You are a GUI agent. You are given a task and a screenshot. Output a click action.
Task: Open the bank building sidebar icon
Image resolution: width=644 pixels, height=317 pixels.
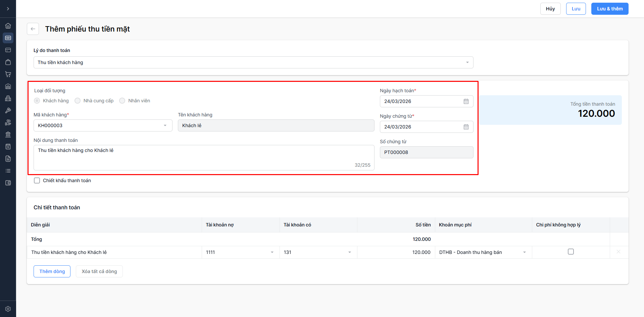(x=8, y=135)
